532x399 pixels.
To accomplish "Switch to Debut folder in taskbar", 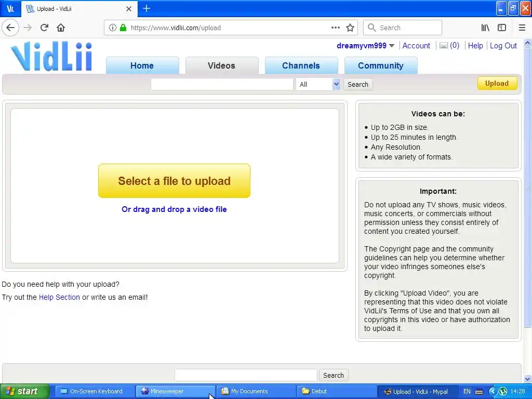I will coord(336,391).
